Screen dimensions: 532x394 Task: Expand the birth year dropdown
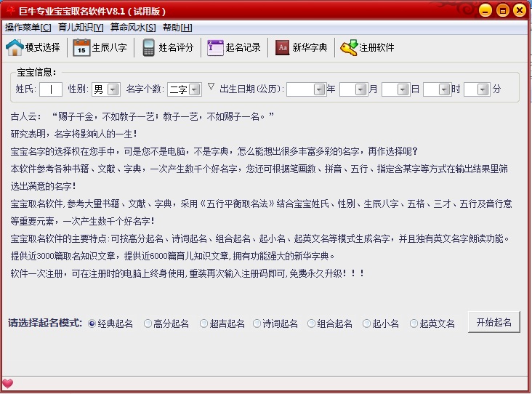(319, 89)
